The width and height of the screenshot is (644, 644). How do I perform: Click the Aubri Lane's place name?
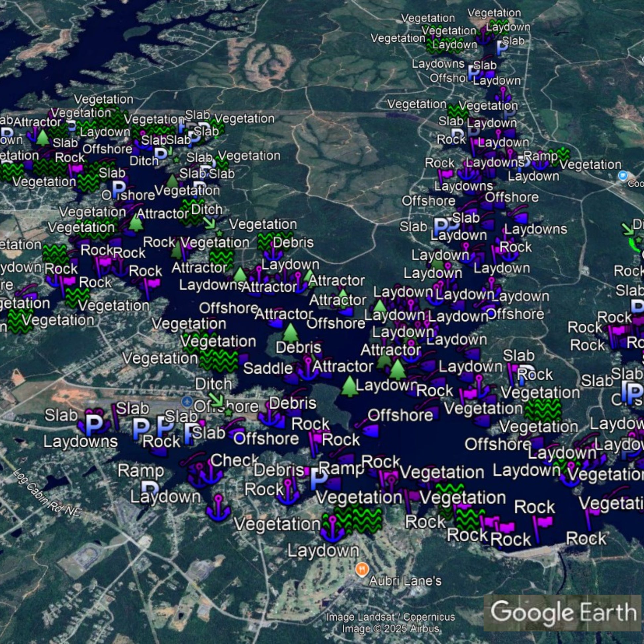pos(405,581)
